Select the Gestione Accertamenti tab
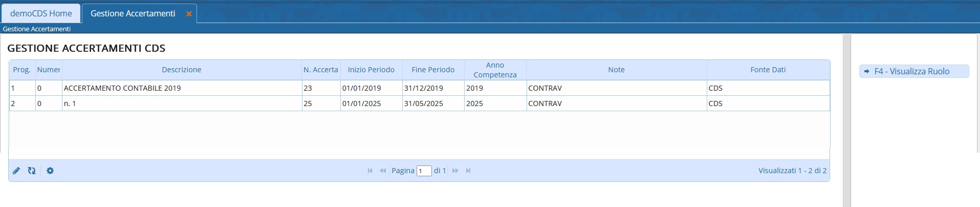 pos(133,13)
